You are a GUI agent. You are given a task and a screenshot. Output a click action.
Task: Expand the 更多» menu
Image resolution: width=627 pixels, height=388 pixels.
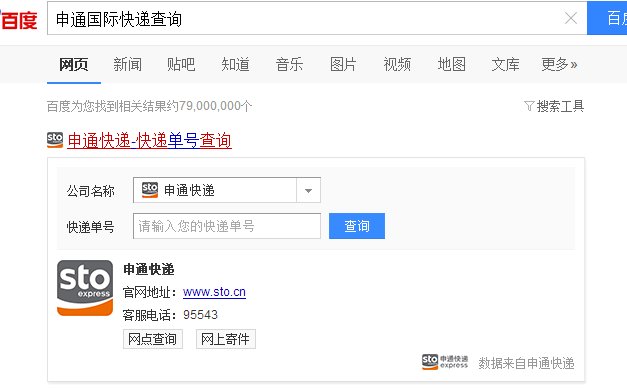(x=559, y=64)
